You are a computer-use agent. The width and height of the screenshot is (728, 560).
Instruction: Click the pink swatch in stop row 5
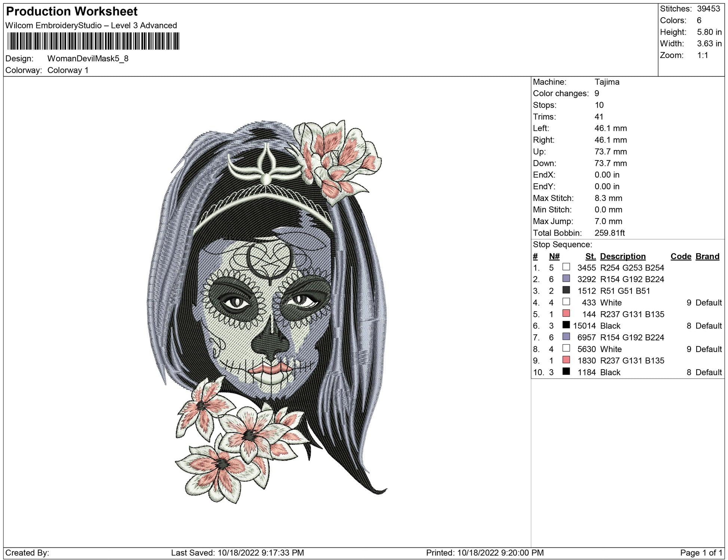tap(566, 313)
